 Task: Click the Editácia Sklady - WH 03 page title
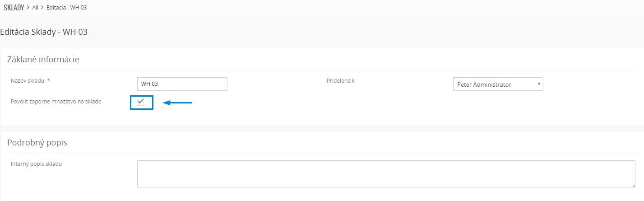44,32
